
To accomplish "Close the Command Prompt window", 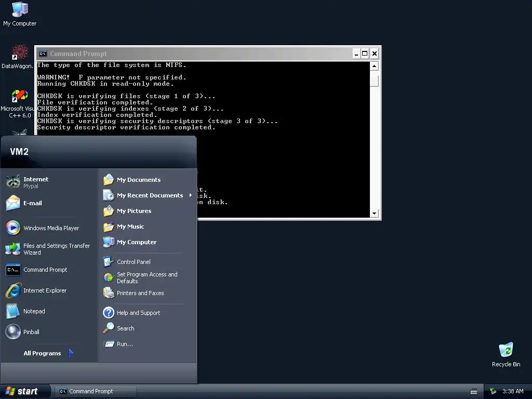I will 375,54.
